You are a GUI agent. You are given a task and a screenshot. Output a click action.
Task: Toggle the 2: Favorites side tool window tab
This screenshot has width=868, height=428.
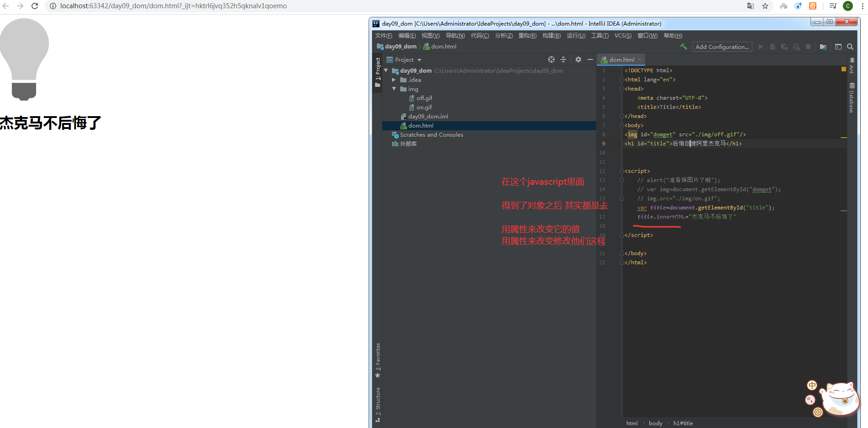[377, 360]
